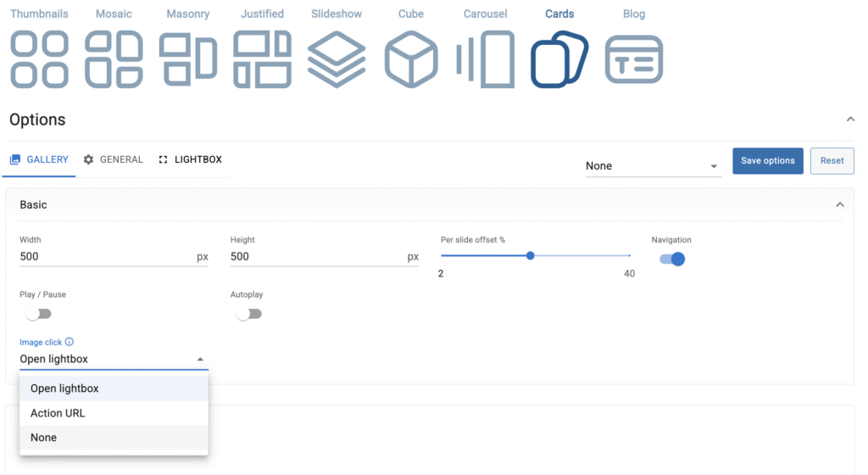The height and width of the screenshot is (475, 868).
Task: Disable the Navigation toggle
Action: click(x=672, y=259)
